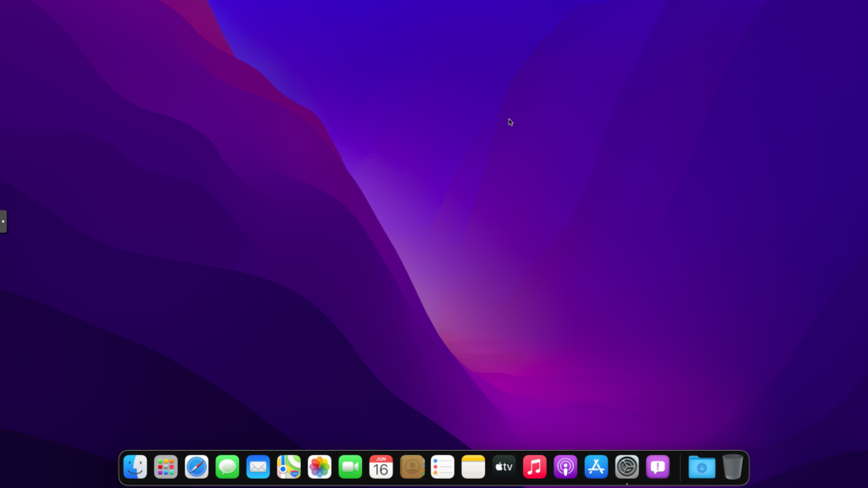Launch the App Store
Screen dimensions: 868x488
(596, 467)
